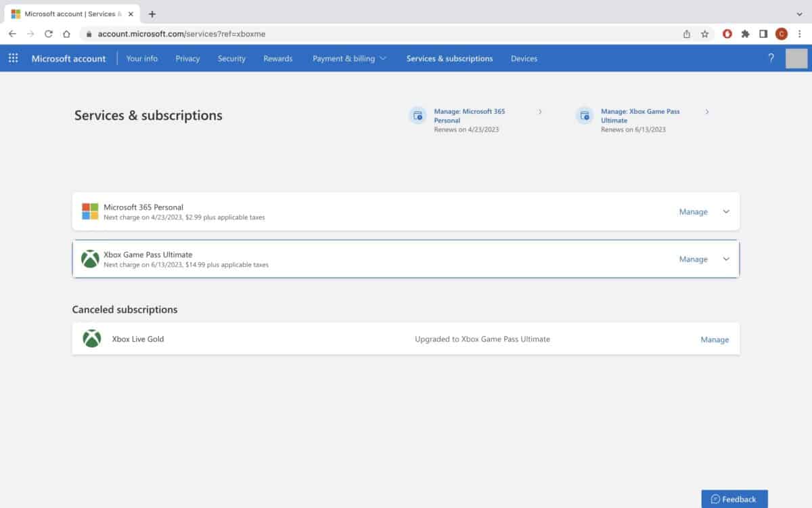Open the Manage: Xbox Game Pass Ultimate quick link
This screenshot has height=508, width=812.
point(640,115)
